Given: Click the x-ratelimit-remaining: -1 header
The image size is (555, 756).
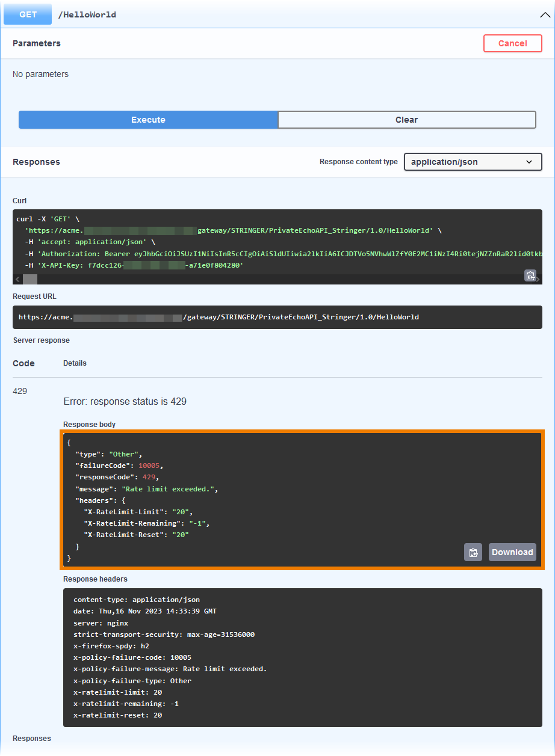Looking at the screenshot, I should [x=126, y=704].
